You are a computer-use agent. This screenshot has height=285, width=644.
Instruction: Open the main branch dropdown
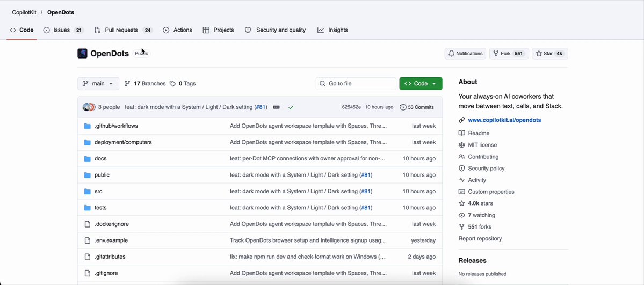98,83
